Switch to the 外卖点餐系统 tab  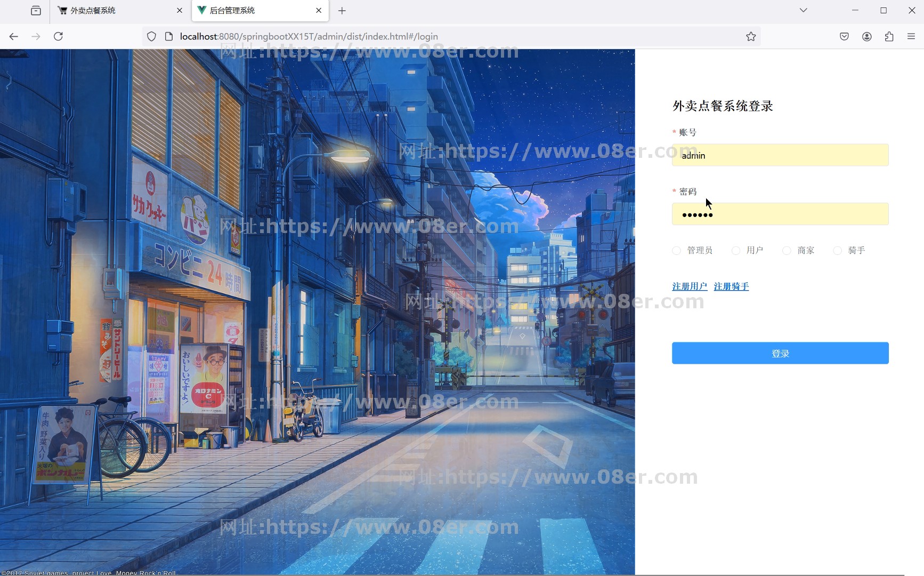[119, 11]
